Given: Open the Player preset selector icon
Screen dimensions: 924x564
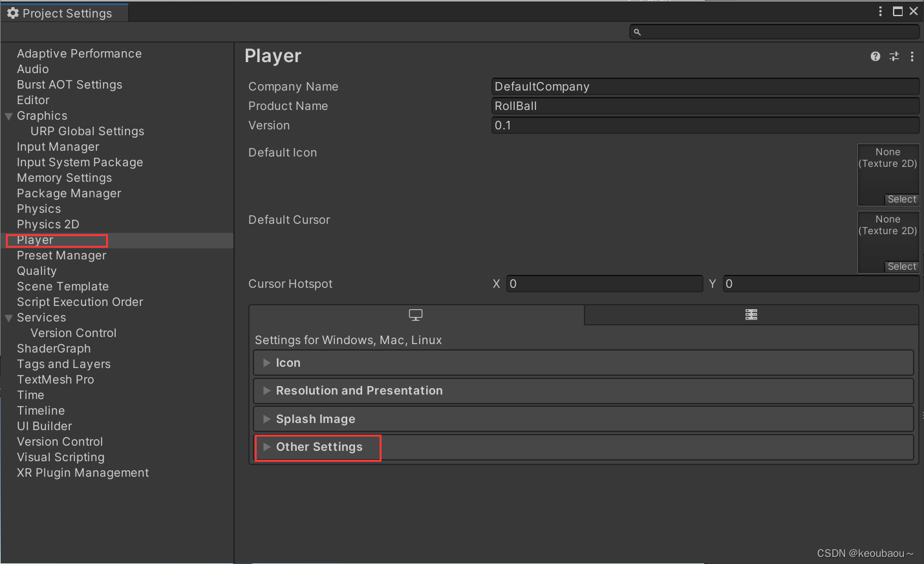Looking at the screenshot, I should [x=894, y=56].
